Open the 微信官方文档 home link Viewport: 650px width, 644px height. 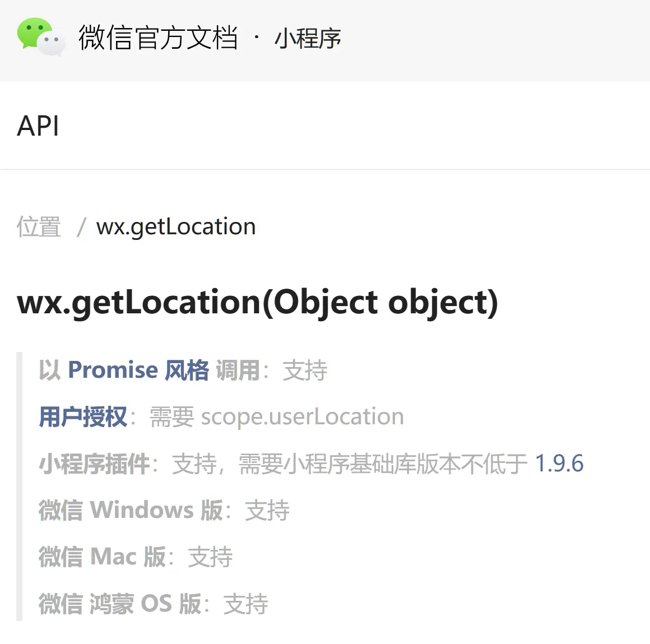pos(159,38)
